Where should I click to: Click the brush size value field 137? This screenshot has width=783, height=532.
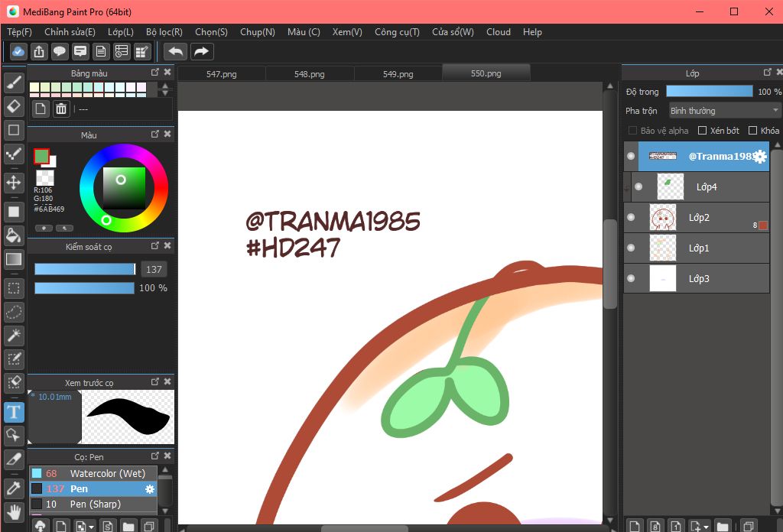click(x=154, y=270)
